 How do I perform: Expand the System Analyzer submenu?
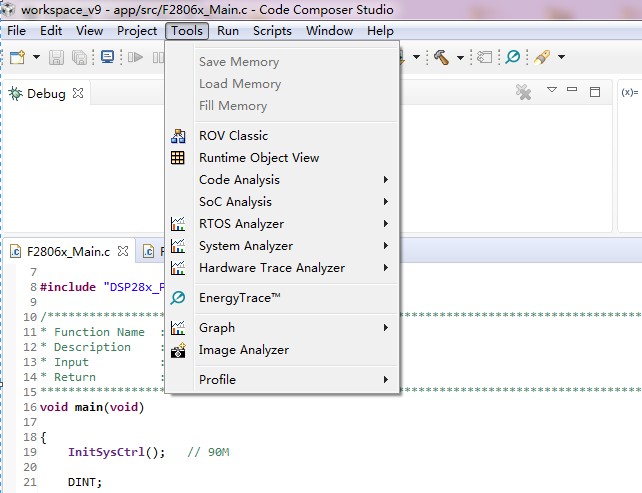(282, 246)
